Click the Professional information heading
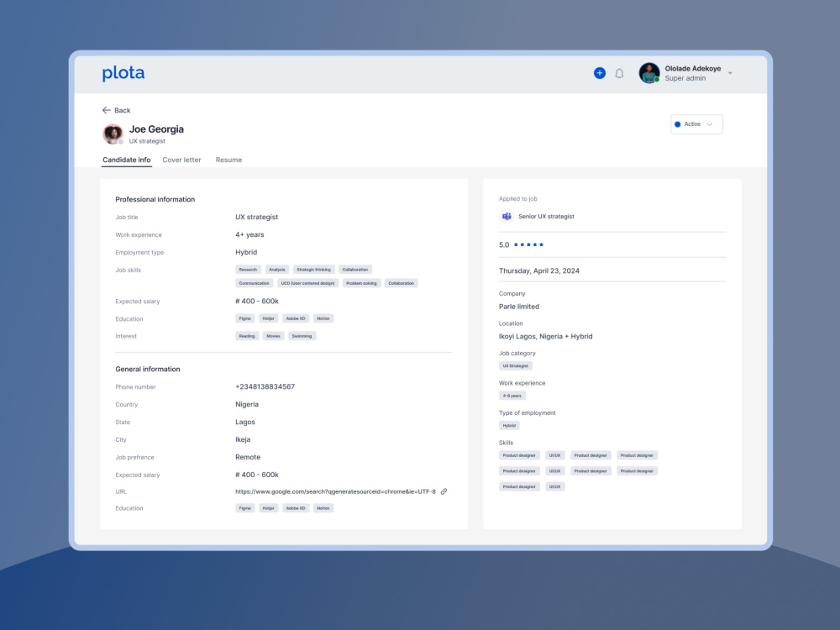The width and height of the screenshot is (840, 630). [x=155, y=199]
